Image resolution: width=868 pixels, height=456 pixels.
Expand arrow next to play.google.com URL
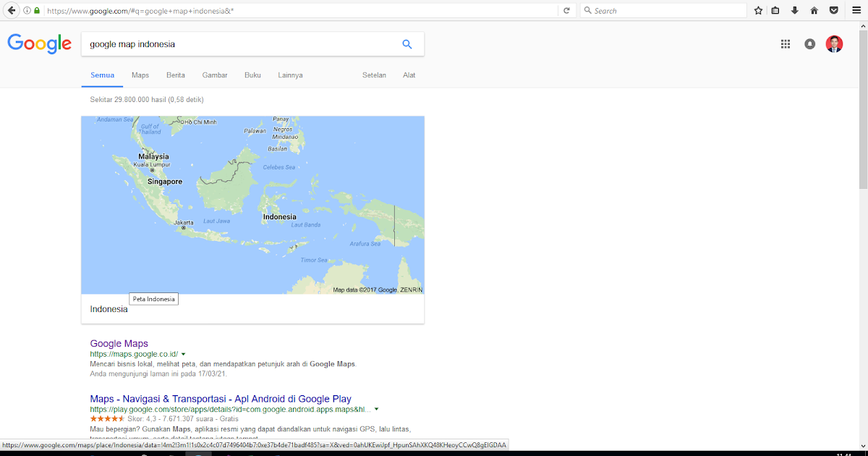[376, 410]
